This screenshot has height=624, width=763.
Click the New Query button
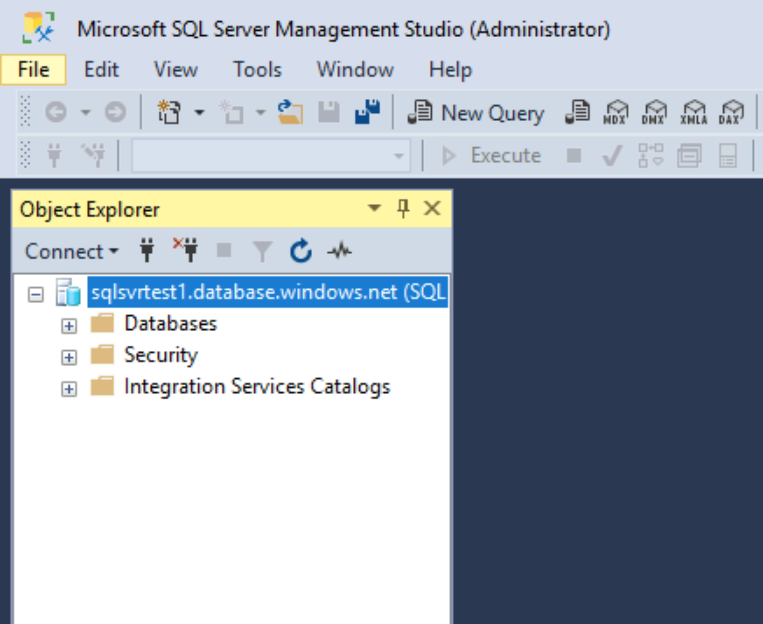tap(475, 113)
